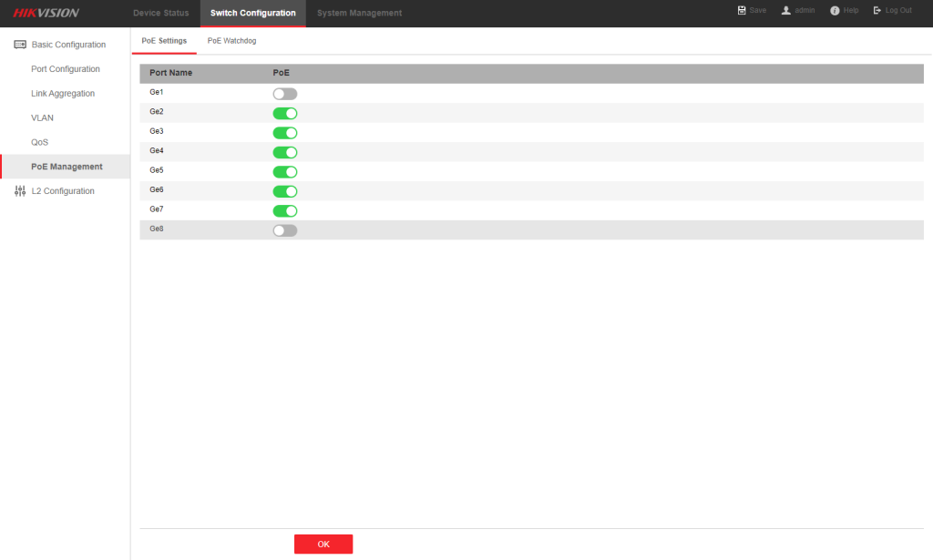Go to the VLAN page
The width and height of the screenshot is (933, 560).
(x=42, y=117)
